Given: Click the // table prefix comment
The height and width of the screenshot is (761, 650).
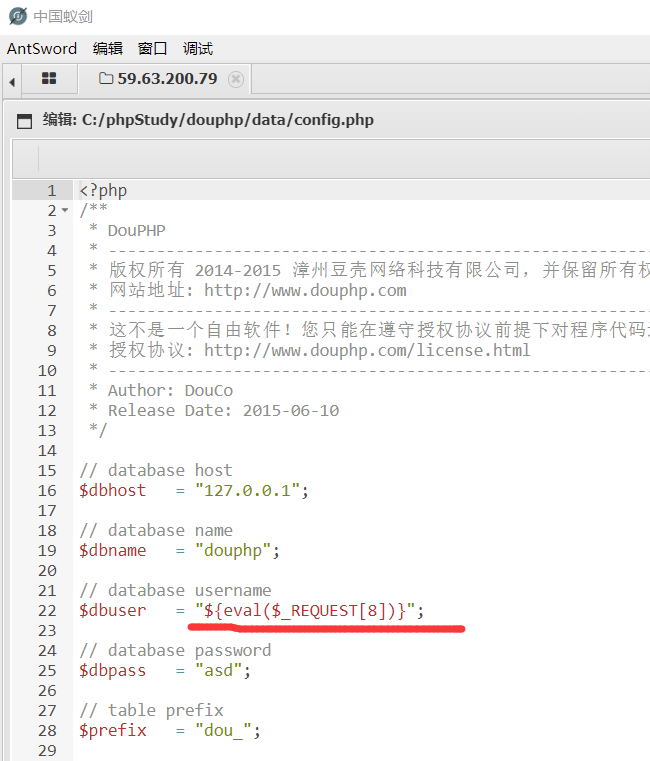Looking at the screenshot, I should click(151, 710).
